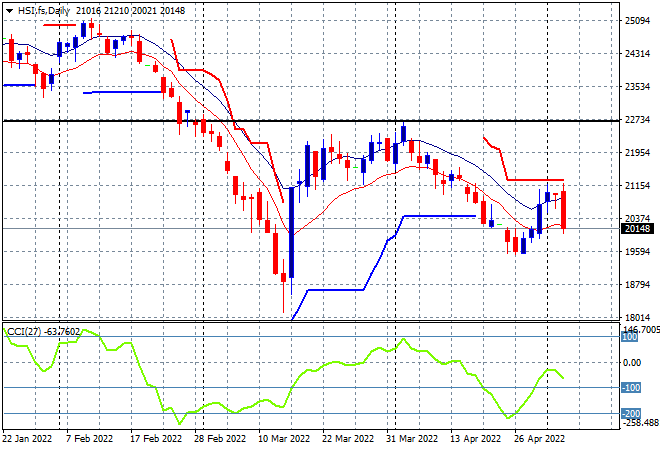Click the 22 Mar 2022 date label
This screenshot has width=660, height=450.
[x=348, y=439]
